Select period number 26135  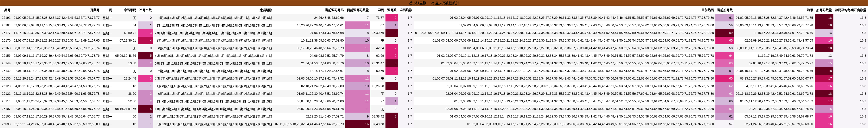6,79
